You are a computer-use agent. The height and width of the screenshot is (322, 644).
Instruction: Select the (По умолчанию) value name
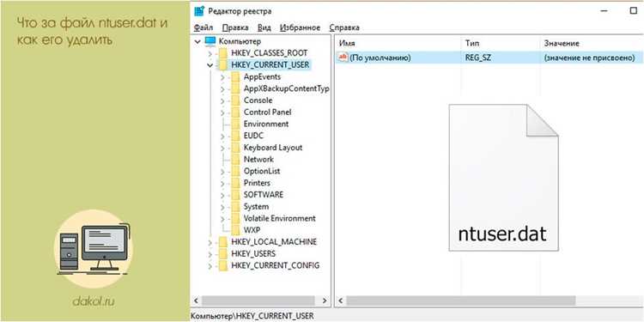coord(380,58)
